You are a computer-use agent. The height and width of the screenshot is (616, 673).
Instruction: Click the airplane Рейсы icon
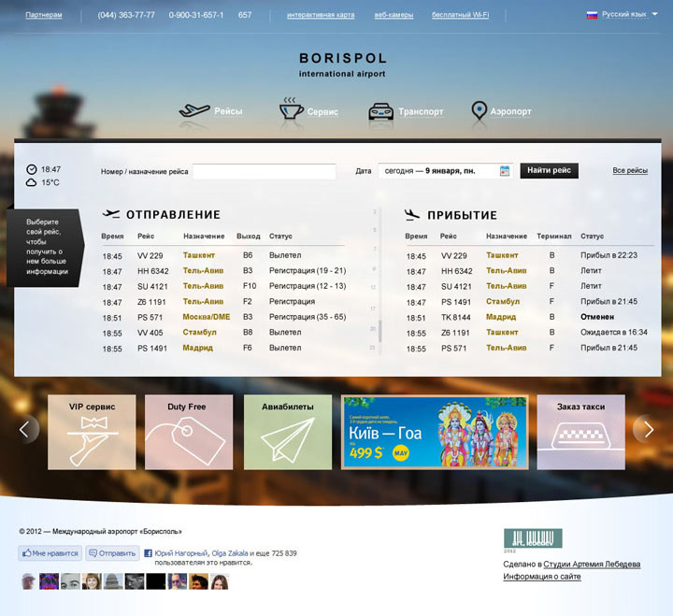[193, 111]
